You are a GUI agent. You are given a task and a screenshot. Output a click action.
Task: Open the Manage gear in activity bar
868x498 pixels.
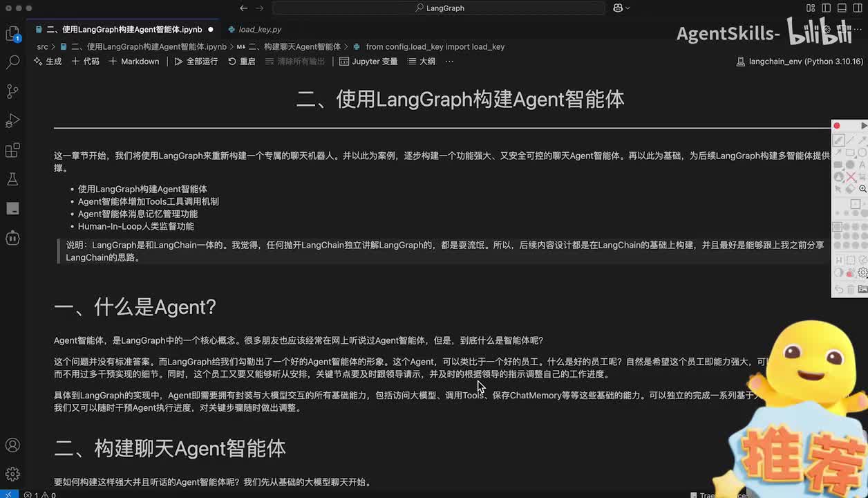pos(12,474)
